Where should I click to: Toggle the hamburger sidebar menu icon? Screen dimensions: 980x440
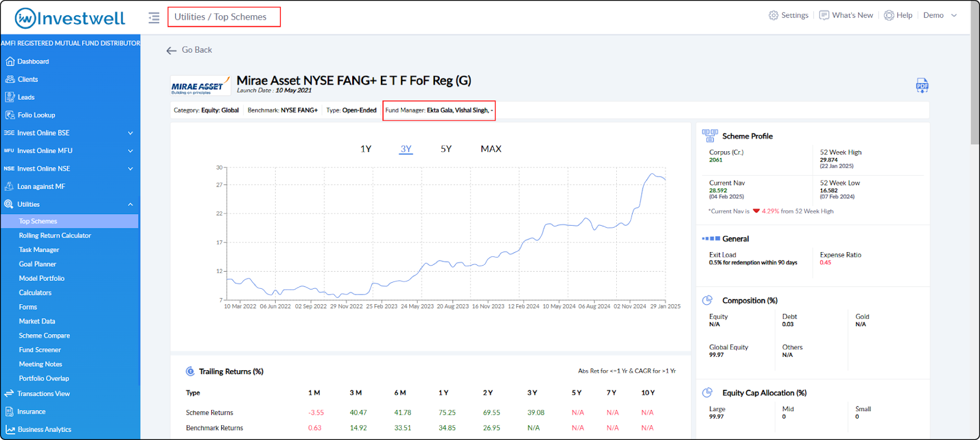click(154, 17)
